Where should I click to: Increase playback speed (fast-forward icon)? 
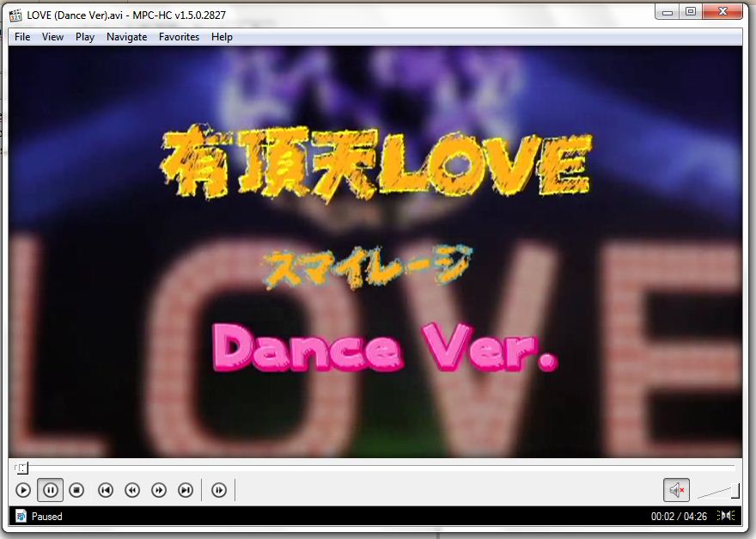(159, 490)
